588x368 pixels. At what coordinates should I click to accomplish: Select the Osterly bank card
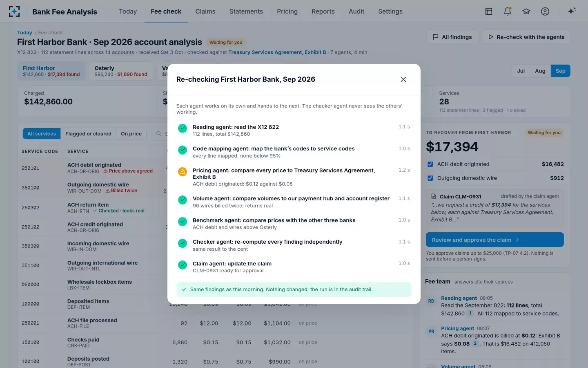click(x=121, y=71)
